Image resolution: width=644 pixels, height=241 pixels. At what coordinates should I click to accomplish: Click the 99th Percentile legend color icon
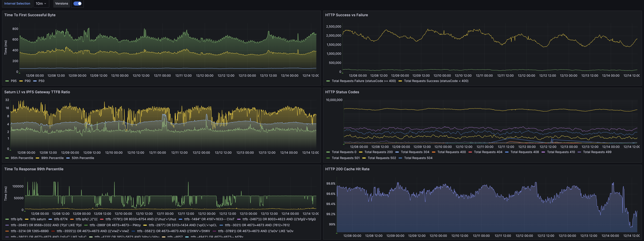[x=37, y=158]
